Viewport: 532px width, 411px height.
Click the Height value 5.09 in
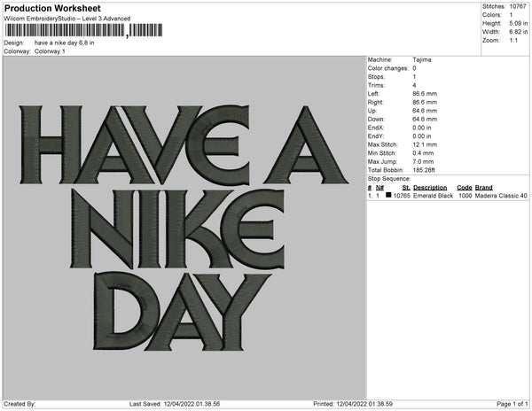519,23
